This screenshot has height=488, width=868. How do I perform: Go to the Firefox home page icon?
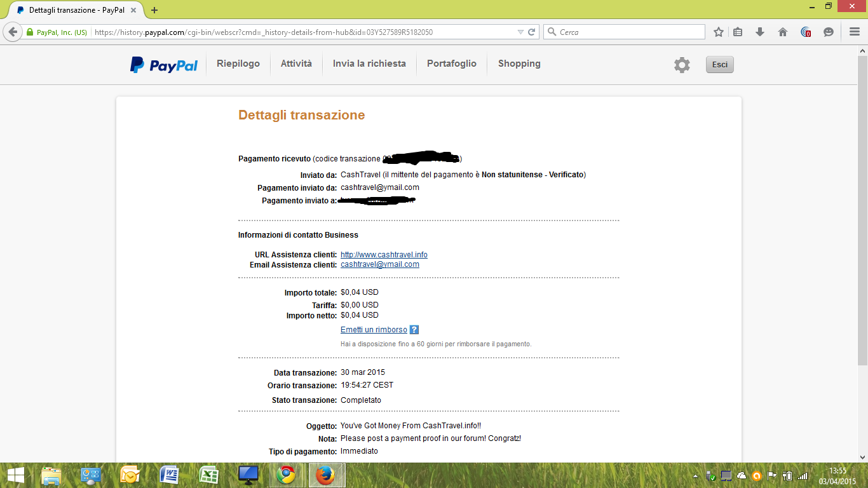(783, 32)
